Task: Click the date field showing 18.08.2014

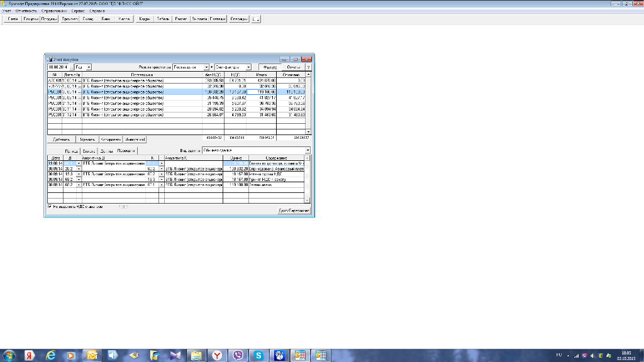Action: (x=58, y=67)
